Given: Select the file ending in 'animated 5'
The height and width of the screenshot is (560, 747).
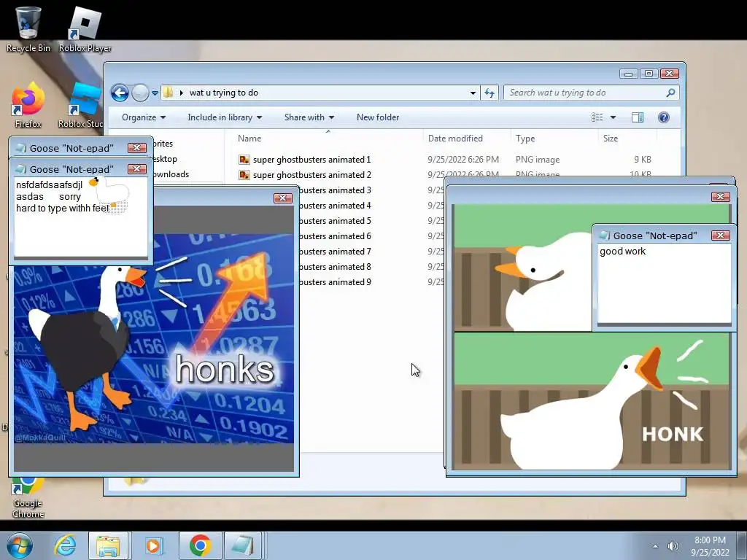Looking at the screenshot, I should coord(336,221).
